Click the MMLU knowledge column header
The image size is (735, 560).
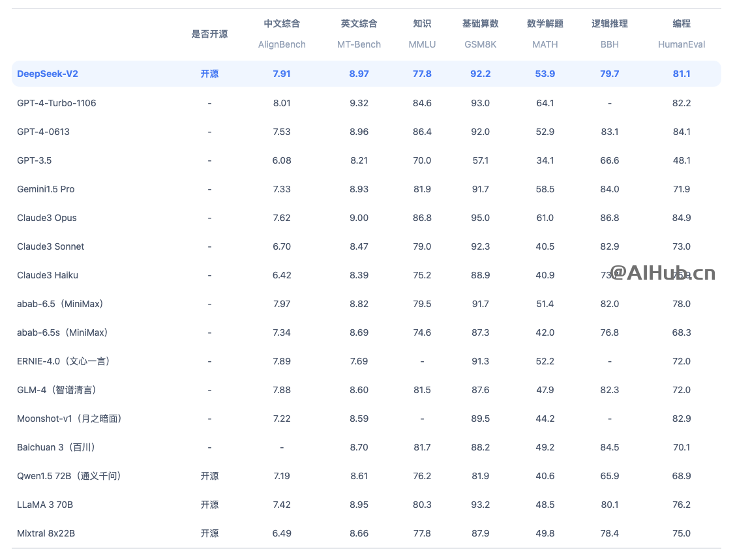422,44
